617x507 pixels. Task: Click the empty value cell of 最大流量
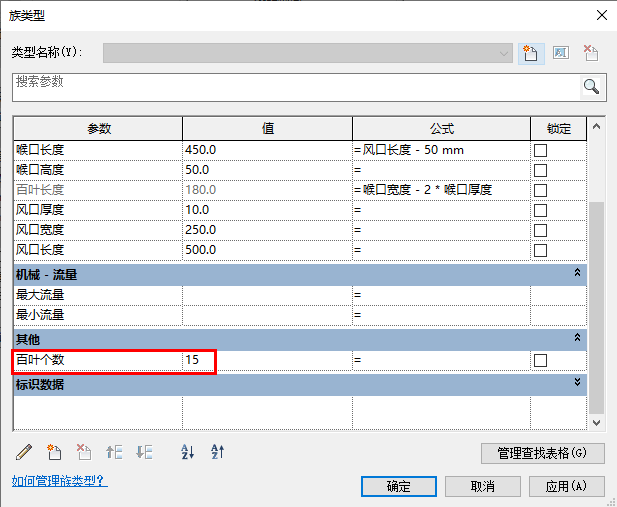[268, 295]
